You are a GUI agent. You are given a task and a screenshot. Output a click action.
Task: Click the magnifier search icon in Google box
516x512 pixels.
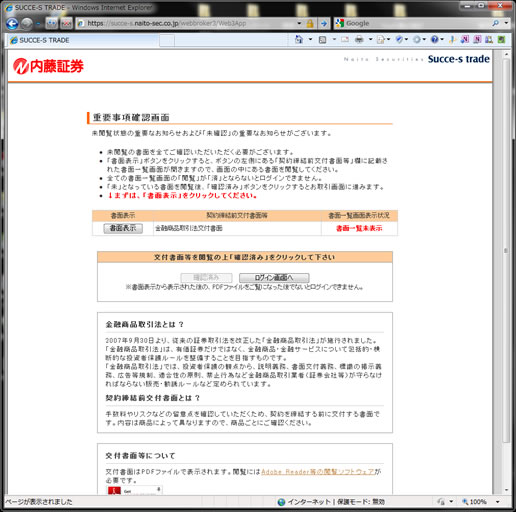point(496,23)
